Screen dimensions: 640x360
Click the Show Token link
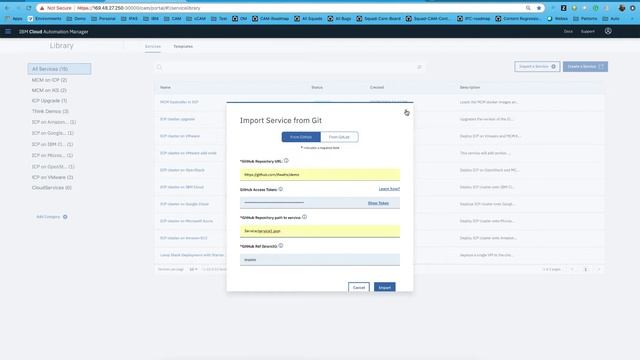378,203
